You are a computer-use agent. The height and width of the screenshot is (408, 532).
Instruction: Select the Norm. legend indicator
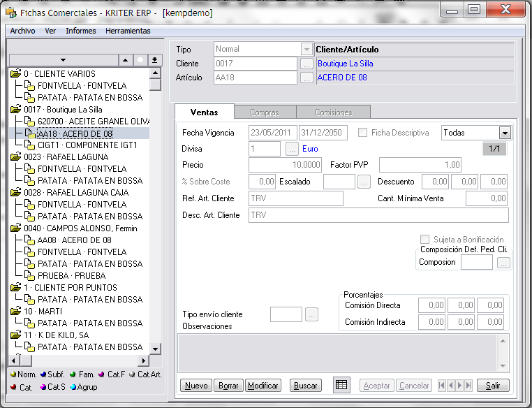click(x=13, y=374)
